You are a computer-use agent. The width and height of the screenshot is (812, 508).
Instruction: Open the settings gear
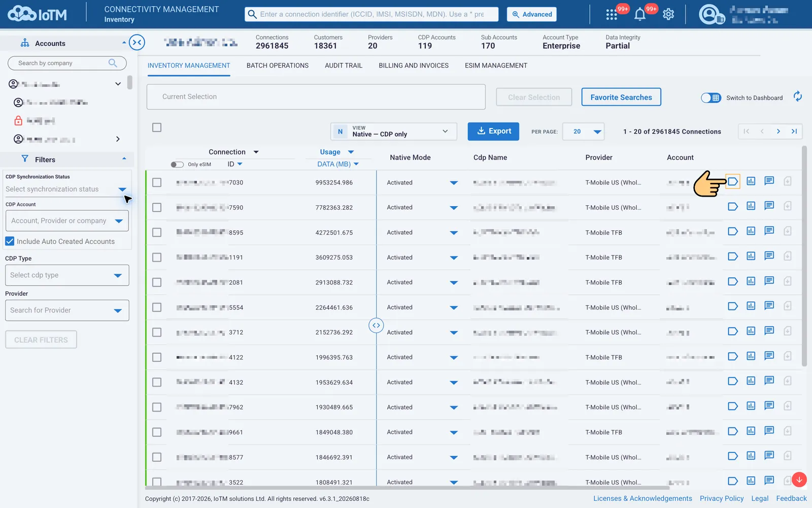click(668, 14)
